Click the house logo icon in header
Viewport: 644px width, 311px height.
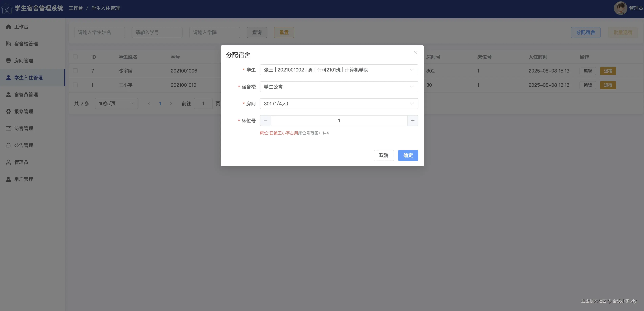tap(7, 8)
